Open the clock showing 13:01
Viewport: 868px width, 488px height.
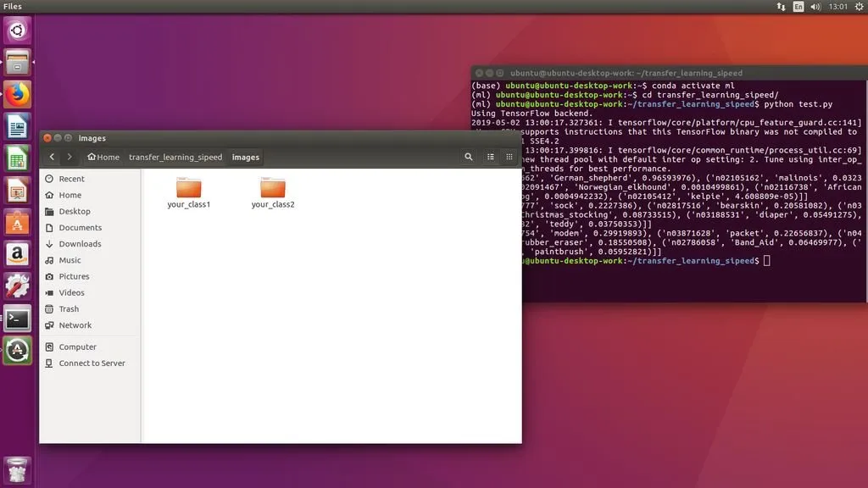tap(838, 7)
